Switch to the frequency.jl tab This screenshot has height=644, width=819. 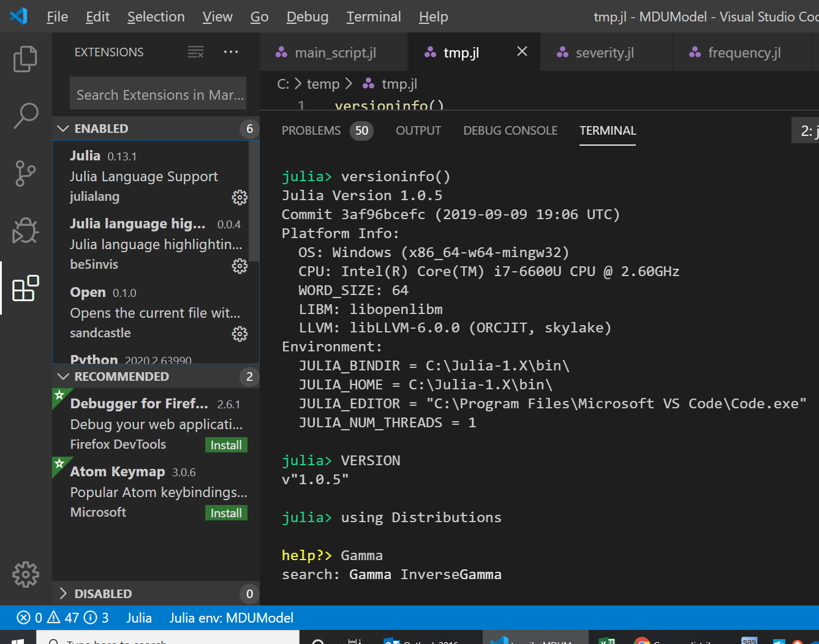[744, 53]
